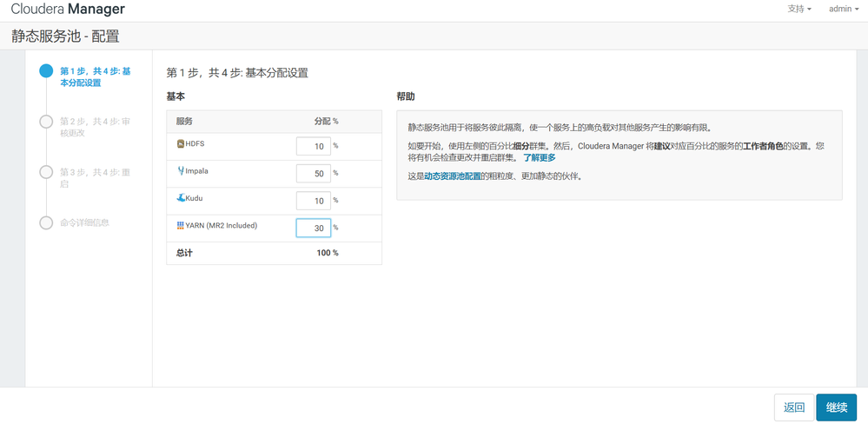The width and height of the screenshot is (868, 424).
Task: Focus the HDFS allocation percentage field
Action: point(313,146)
